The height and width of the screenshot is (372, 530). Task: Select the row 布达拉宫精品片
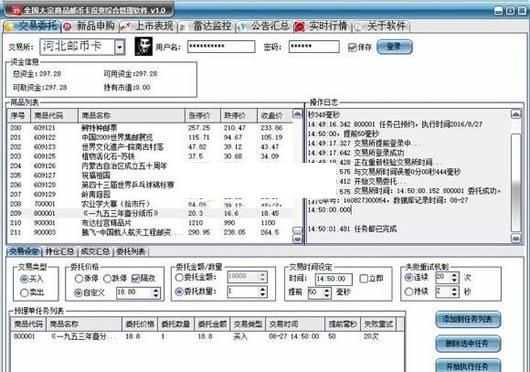(x=149, y=223)
